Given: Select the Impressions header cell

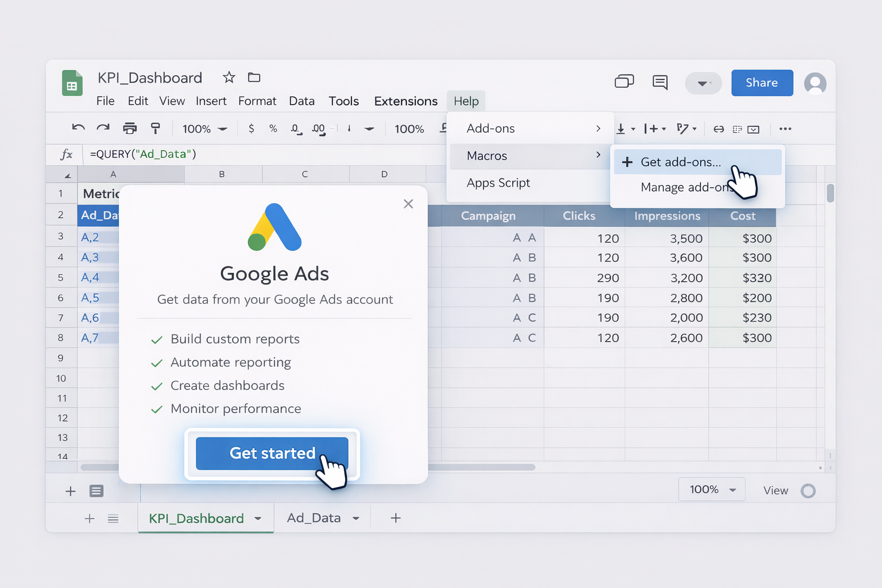Looking at the screenshot, I should coord(667,216).
